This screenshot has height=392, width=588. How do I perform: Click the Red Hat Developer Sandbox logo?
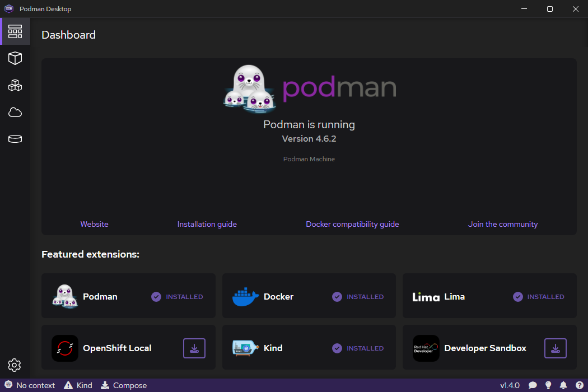(426, 348)
